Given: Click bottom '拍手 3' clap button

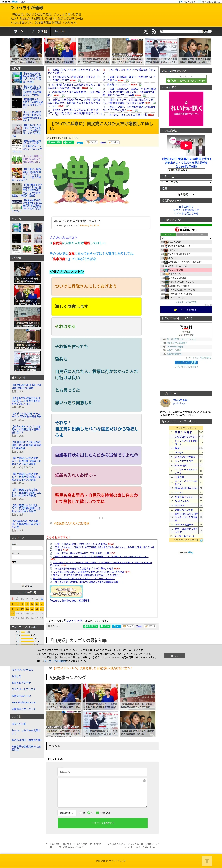Looking at the screenshot, I should (x=150, y=626).
